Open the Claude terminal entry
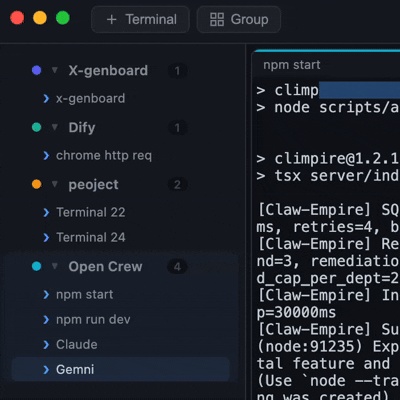The width and height of the screenshot is (400, 400). 120,345
